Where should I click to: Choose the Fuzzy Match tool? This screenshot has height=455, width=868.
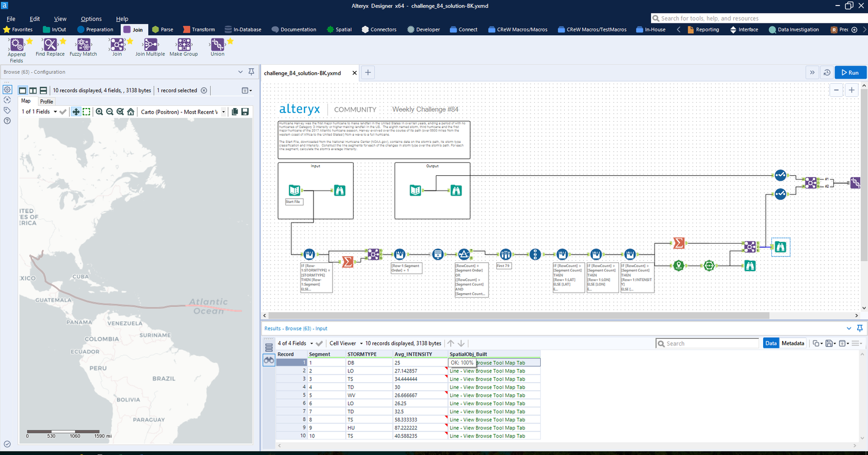coord(83,45)
